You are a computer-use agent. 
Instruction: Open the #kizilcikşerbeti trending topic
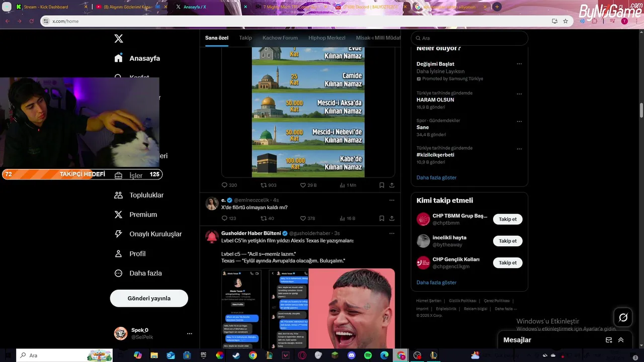point(435,155)
